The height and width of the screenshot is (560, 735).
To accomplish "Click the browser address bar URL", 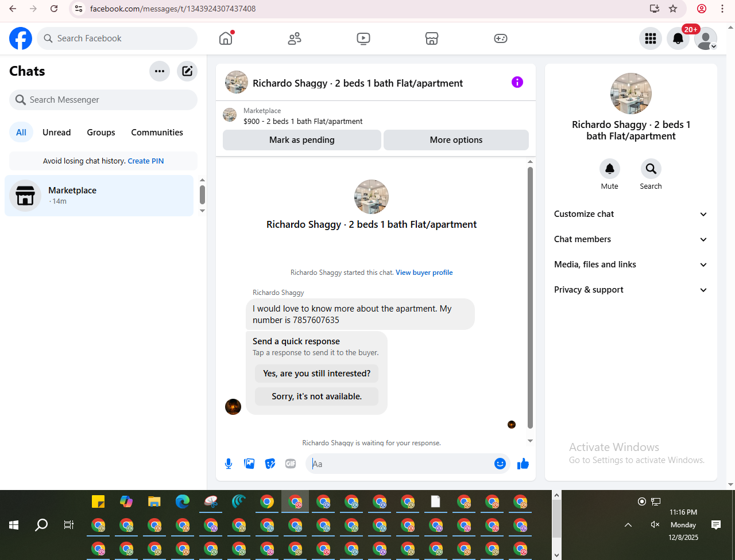I will (173, 9).
